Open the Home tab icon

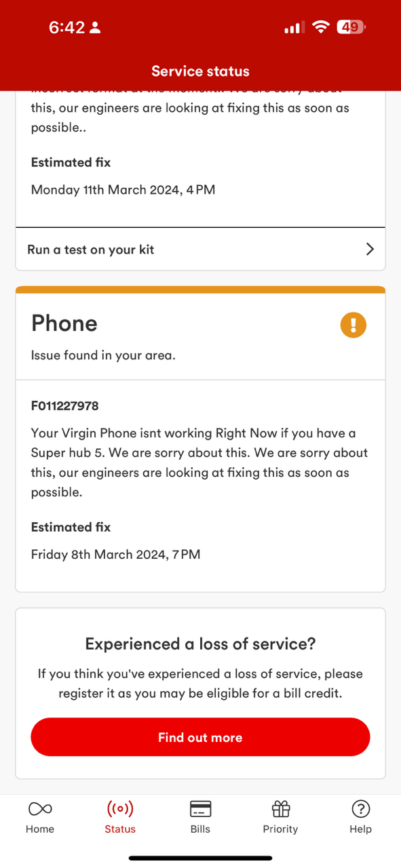(x=40, y=808)
